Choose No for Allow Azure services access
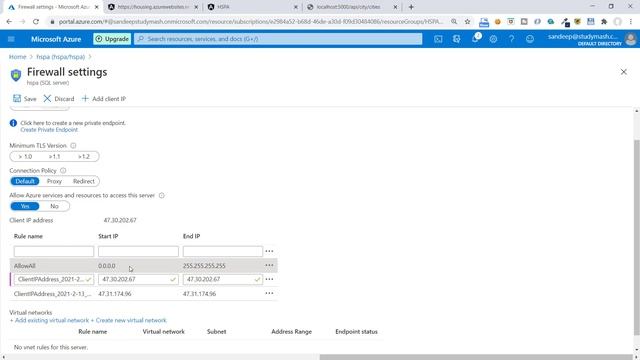Screen dimensions: 640x360 pyautogui.click(x=54, y=206)
